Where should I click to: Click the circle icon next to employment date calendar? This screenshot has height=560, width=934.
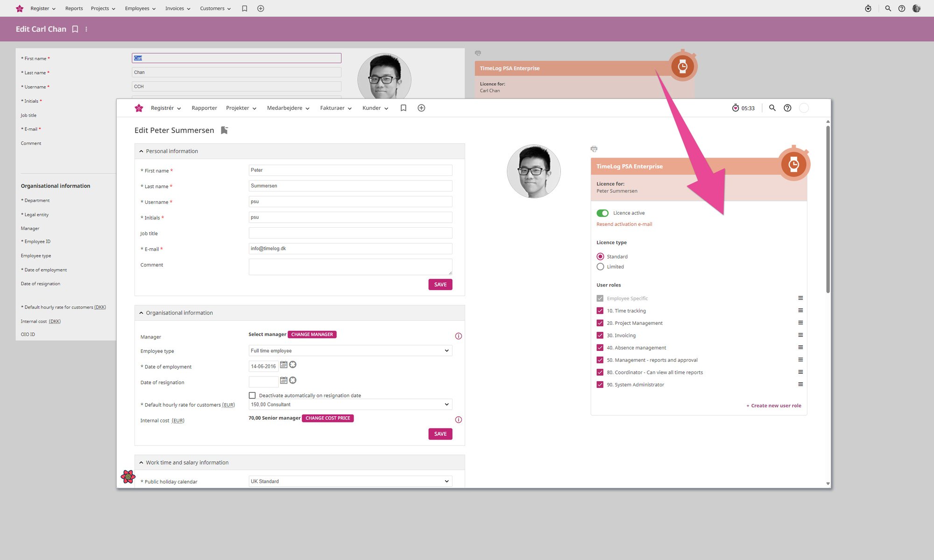[x=293, y=365]
